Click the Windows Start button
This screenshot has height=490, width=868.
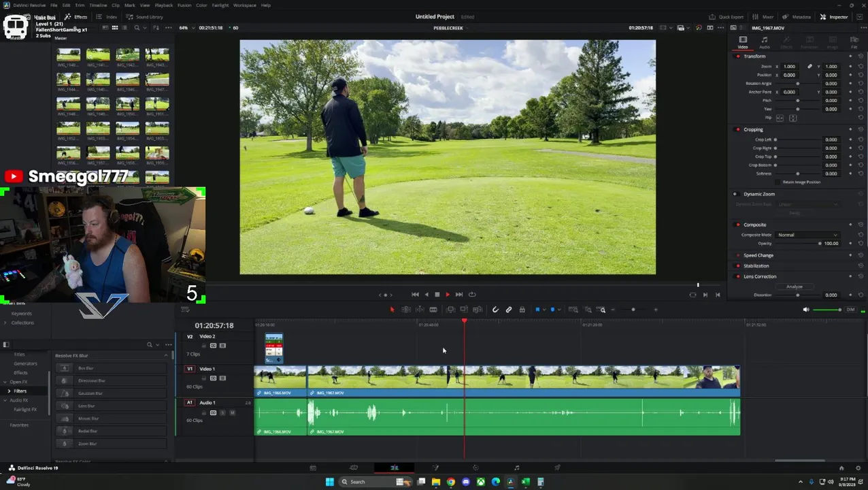[x=329, y=482]
